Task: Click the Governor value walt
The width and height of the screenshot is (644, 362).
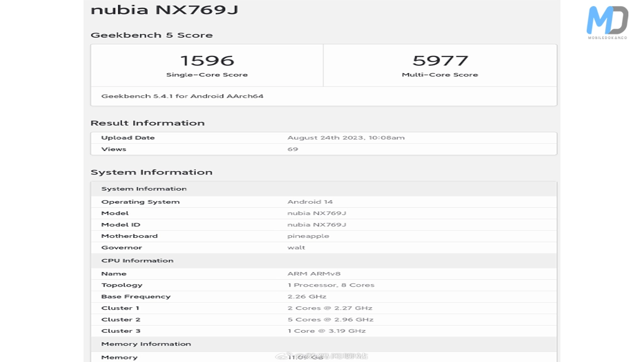Action: point(296,248)
